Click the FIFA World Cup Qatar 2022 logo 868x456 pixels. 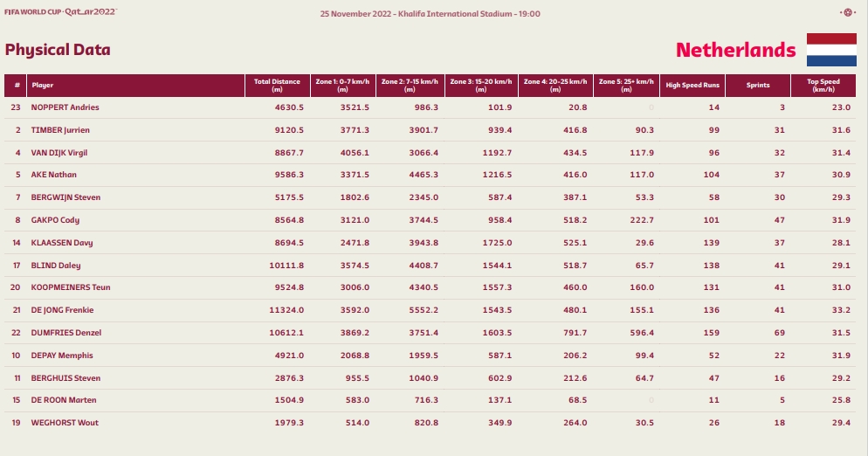pos(61,11)
